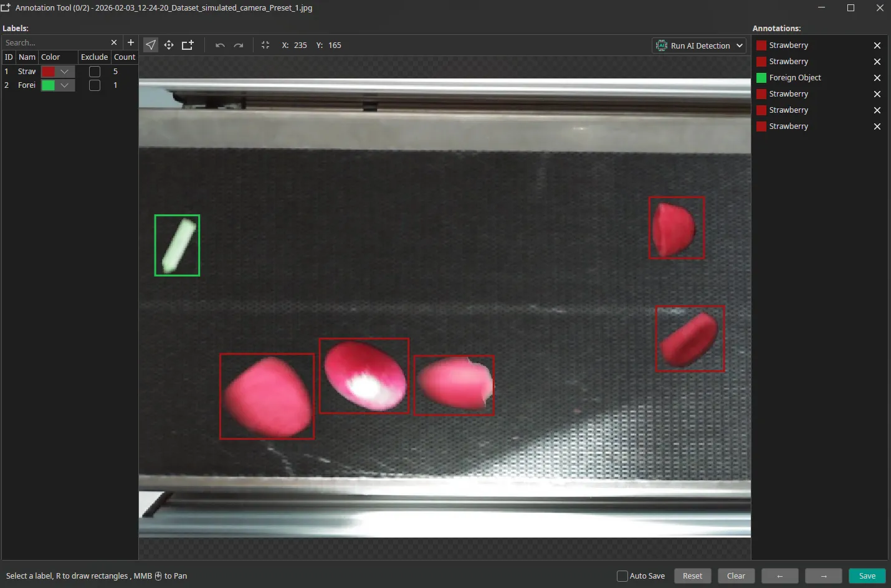This screenshot has width=891, height=588.
Task: Click the undo arrow icon
Action: point(220,45)
